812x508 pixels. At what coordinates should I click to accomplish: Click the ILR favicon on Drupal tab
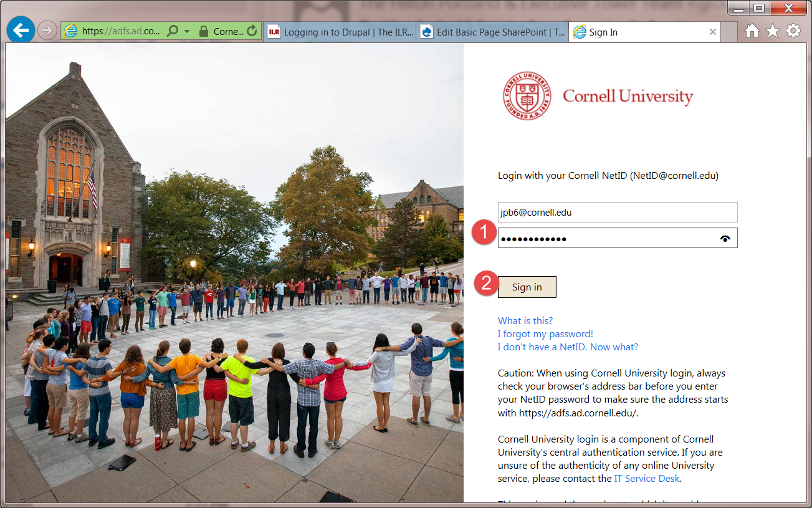[274, 32]
